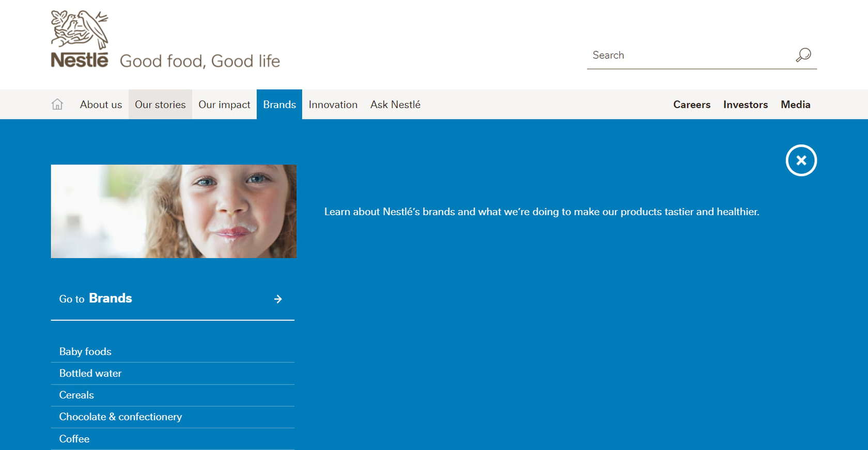Collapse the active Brands tab
This screenshot has height=450, width=868.
coord(279,104)
